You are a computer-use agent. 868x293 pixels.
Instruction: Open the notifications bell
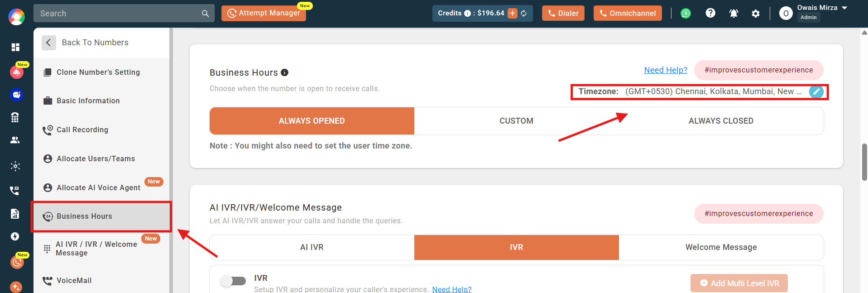pyautogui.click(x=734, y=14)
